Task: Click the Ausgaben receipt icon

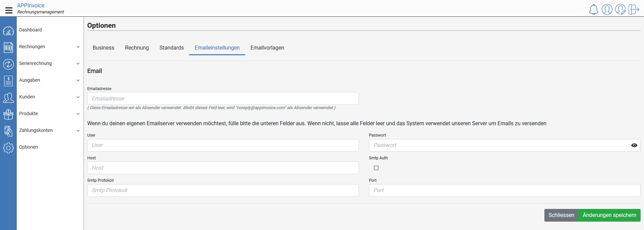Action: point(8,81)
